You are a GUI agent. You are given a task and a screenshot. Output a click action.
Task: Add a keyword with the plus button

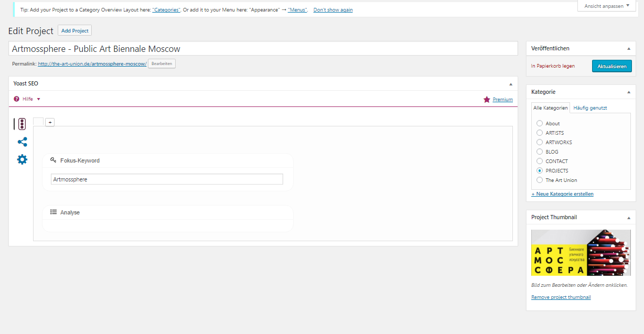[x=50, y=122]
